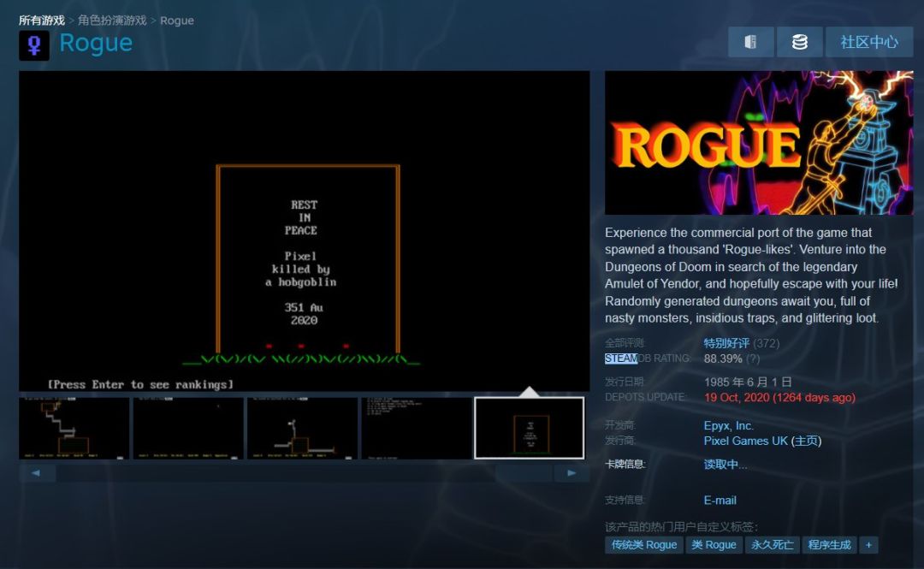Click the 读取中... card info text
This screenshot has height=569, width=924.
(x=726, y=465)
